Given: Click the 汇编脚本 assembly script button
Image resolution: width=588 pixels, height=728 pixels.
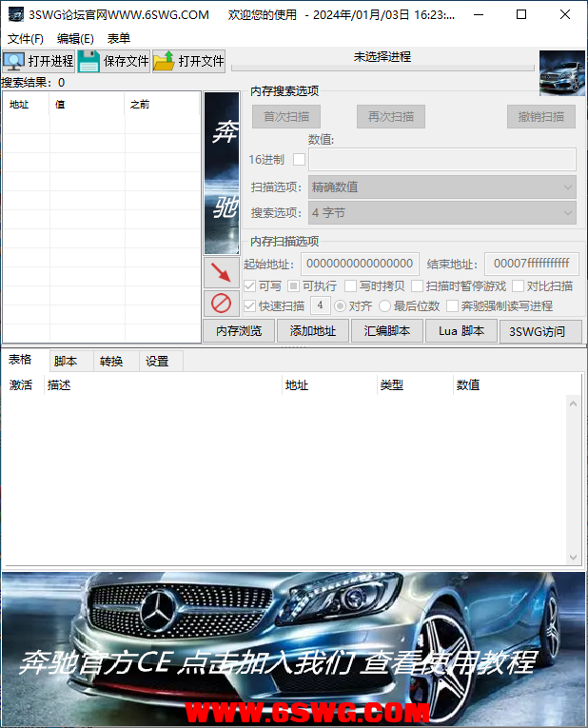Looking at the screenshot, I should (x=387, y=331).
